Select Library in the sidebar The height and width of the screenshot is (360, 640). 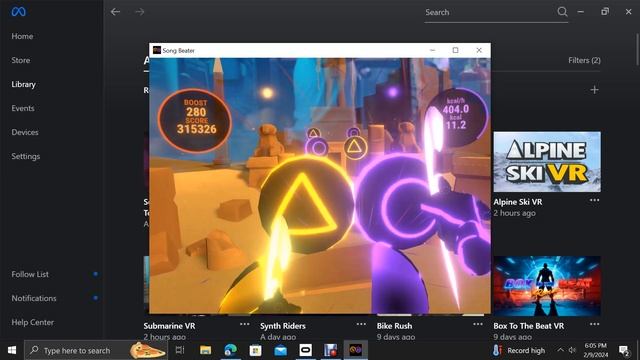tap(23, 84)
